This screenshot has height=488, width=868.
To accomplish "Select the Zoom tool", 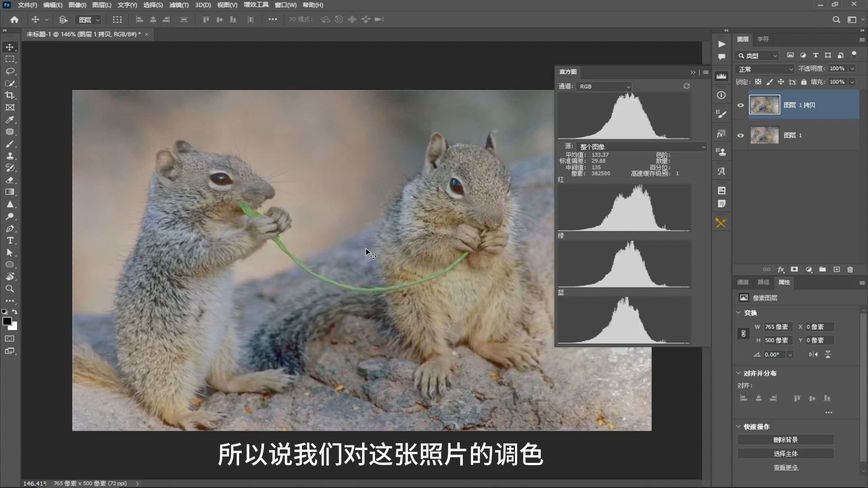I will tap(9, 289).
